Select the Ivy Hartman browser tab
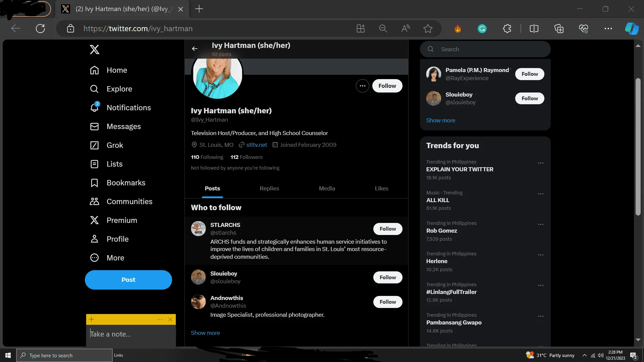The height and width of the screenshot is (362, 644). click(122, 9)
